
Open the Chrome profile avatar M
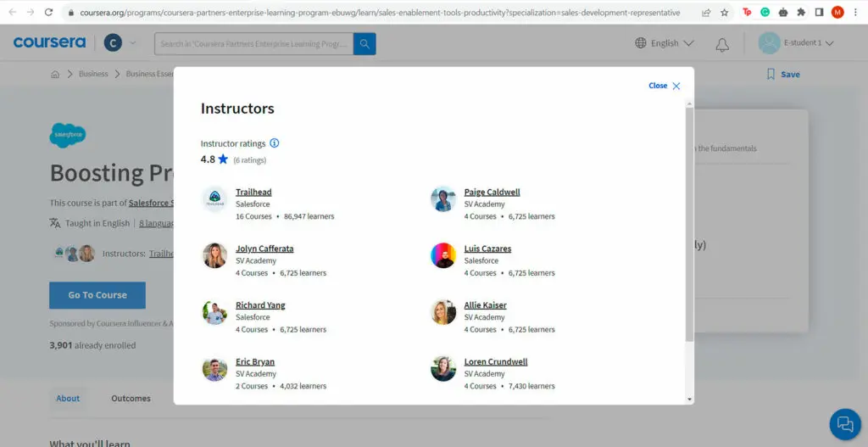point(837,12)
